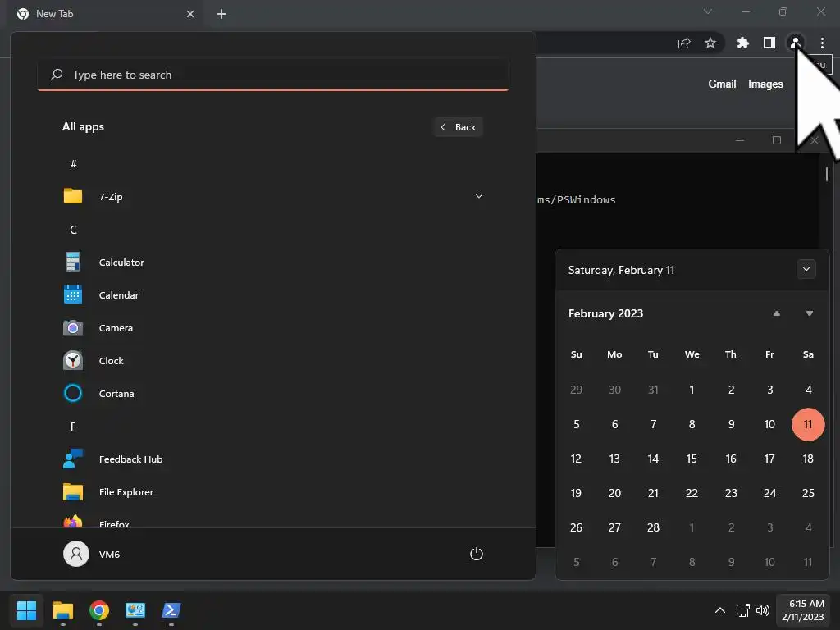The image size is (840, 630).
Task: Click the PowerShell window scrollbar
Action: (827, 174)
